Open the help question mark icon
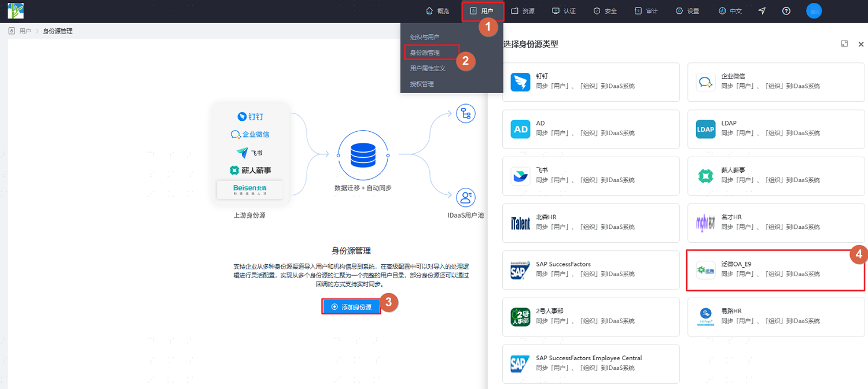This screenshot has width=868, height=389. 786,11
